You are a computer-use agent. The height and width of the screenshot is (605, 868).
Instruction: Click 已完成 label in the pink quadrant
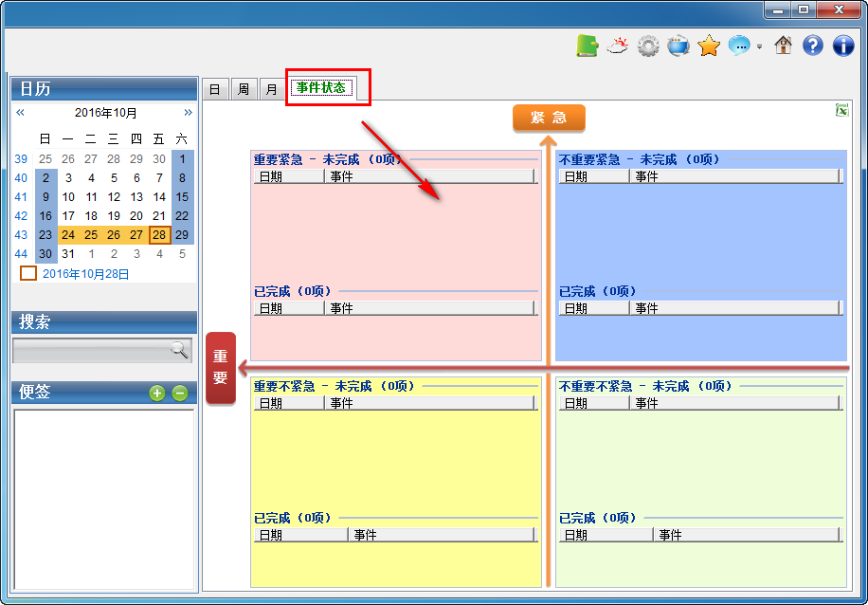292,291
